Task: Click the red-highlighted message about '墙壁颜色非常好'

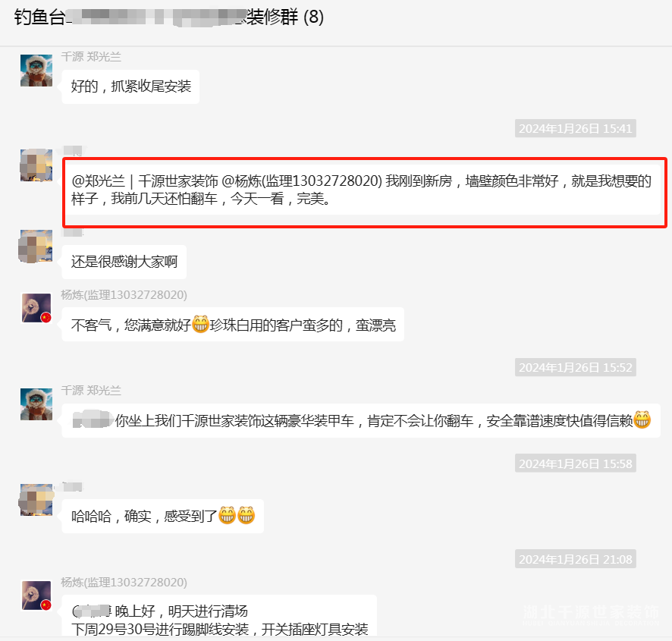Action: 361,190
